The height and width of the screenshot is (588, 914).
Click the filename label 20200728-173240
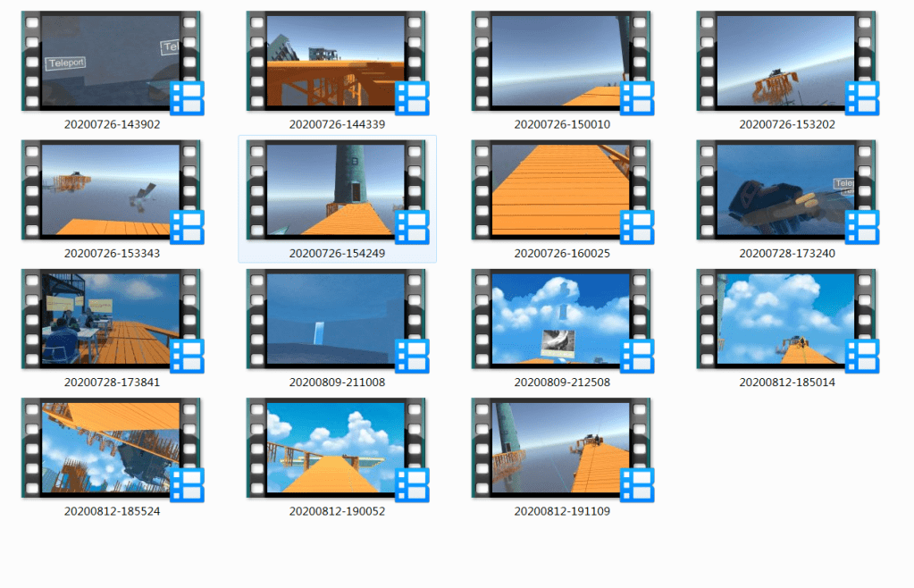click(787, 253)
